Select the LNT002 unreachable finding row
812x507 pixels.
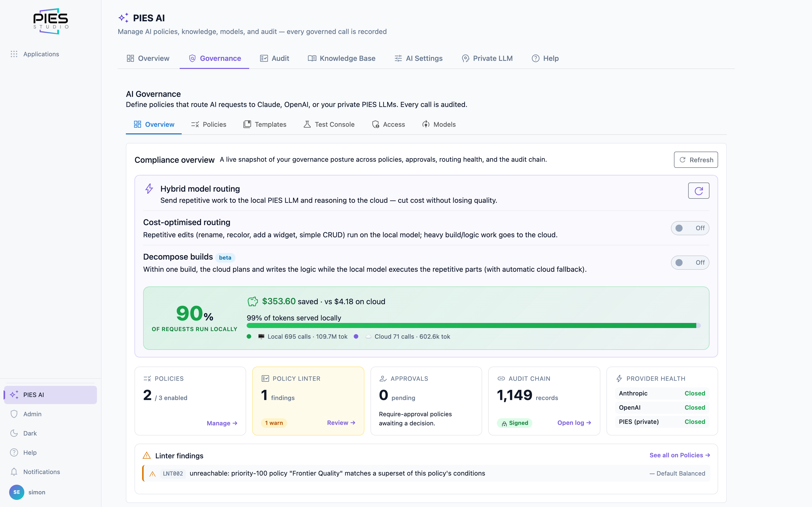[426, 474]
